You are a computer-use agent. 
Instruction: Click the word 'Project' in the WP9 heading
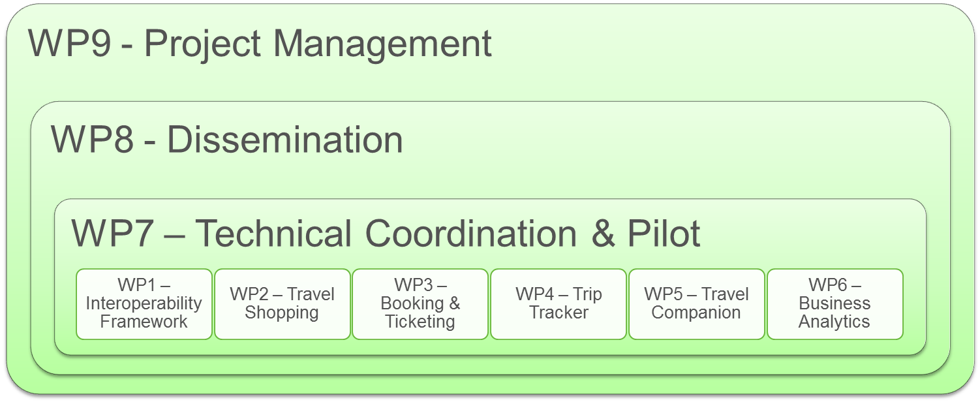click(x=202, y=46)
